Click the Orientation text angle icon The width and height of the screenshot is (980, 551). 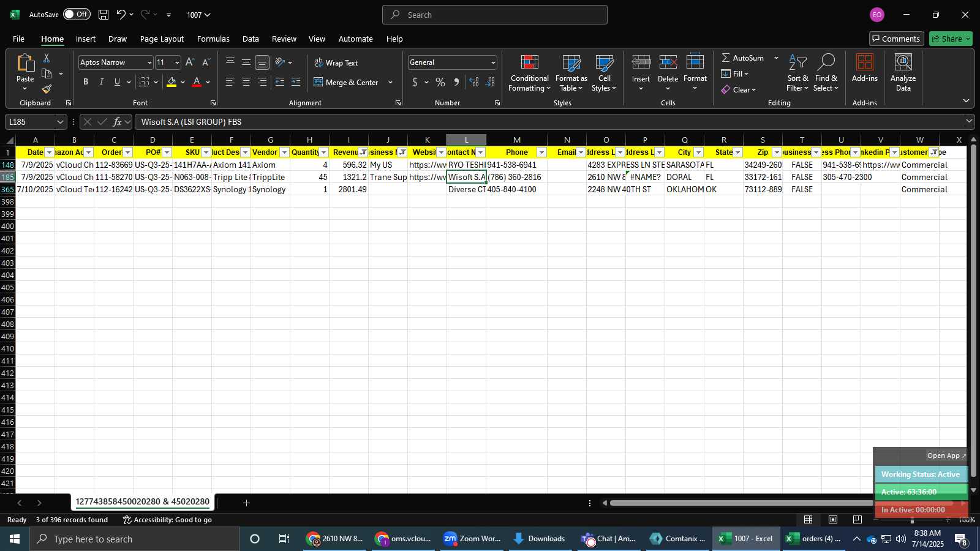coord(280,62)
